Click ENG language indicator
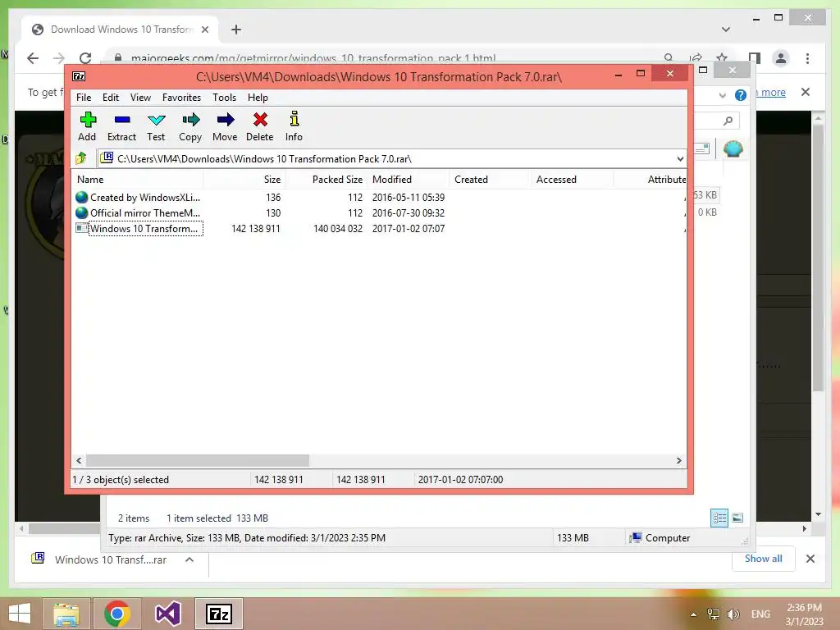Viewport: 840px width, 630px height. tap(760, 614)
